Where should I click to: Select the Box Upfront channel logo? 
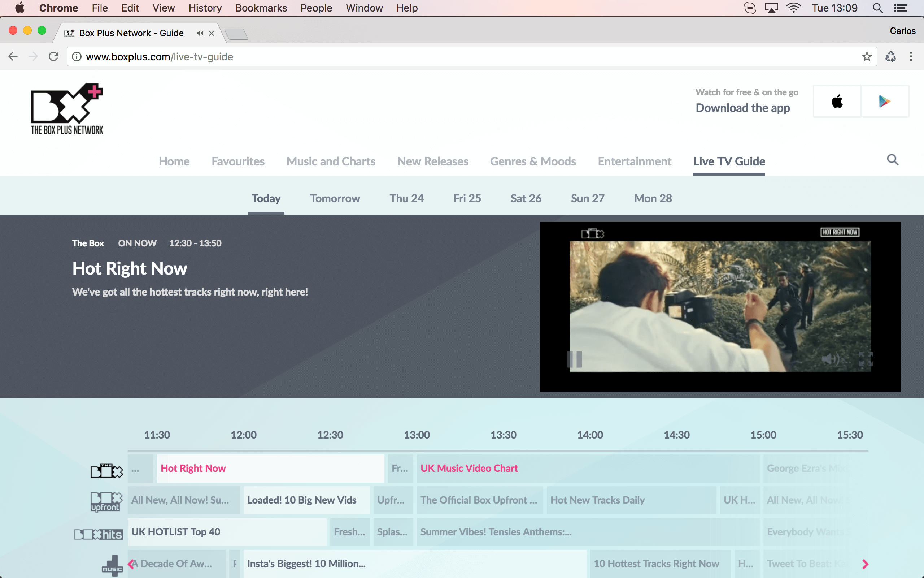pyautogui.click(x=106, y=502)
